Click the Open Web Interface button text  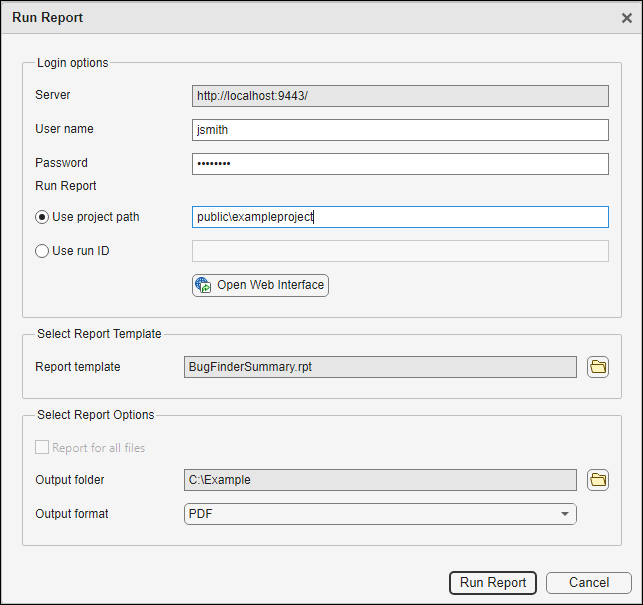pos(270,285)
